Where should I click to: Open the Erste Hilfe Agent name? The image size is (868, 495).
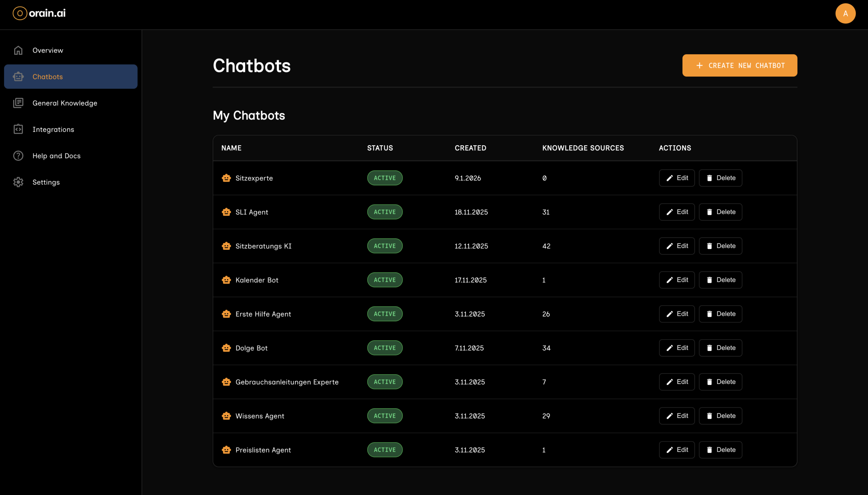point(263,314)
